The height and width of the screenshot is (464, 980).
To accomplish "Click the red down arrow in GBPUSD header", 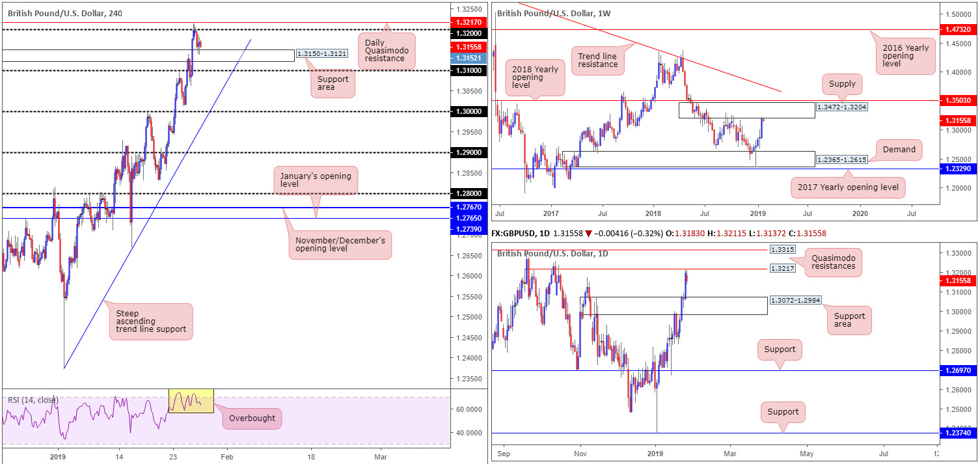I will pyautogui.click(x=589, y=233).
